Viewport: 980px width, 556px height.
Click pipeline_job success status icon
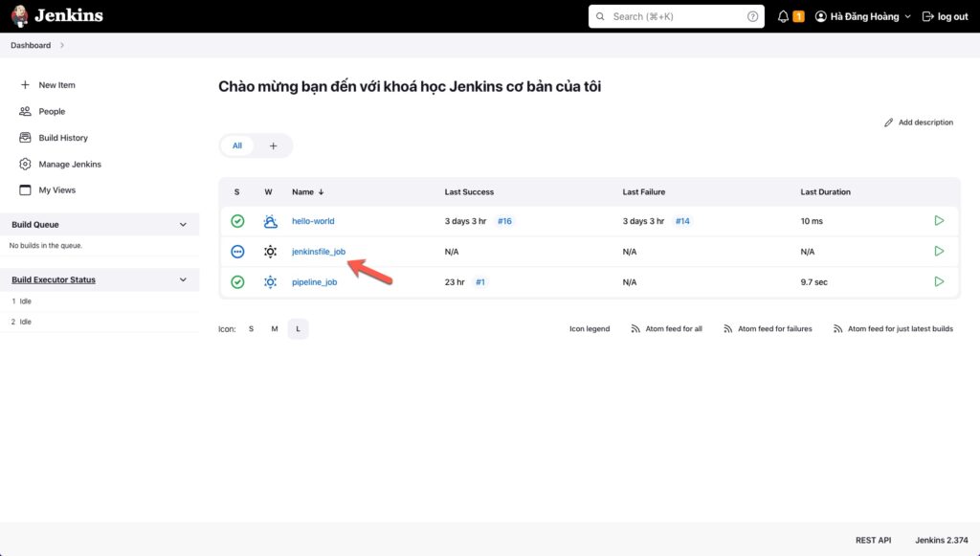[237, 281]
